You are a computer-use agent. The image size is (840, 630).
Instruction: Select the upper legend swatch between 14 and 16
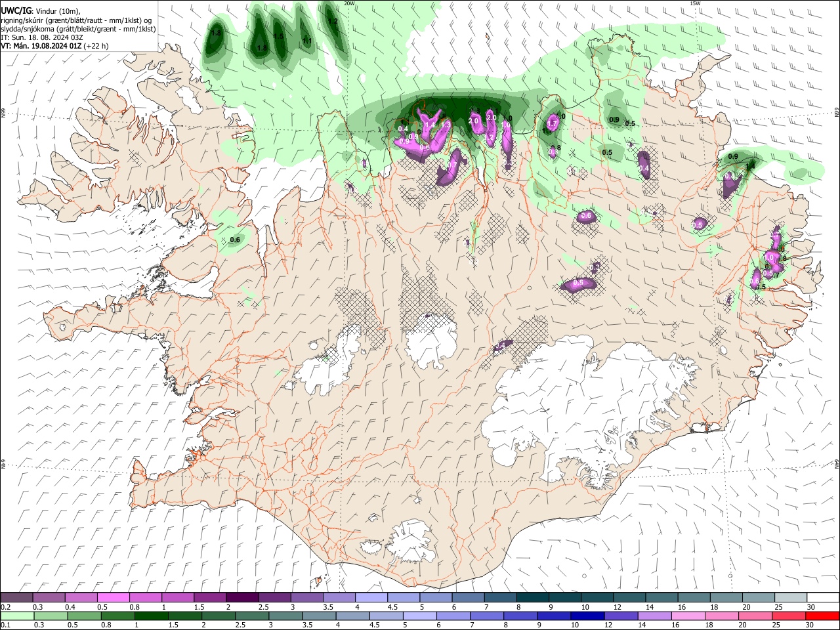661,597
